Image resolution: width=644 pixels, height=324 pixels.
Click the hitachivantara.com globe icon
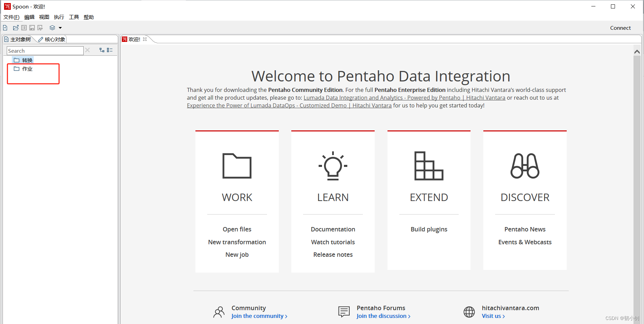click(x=469, y=312)
